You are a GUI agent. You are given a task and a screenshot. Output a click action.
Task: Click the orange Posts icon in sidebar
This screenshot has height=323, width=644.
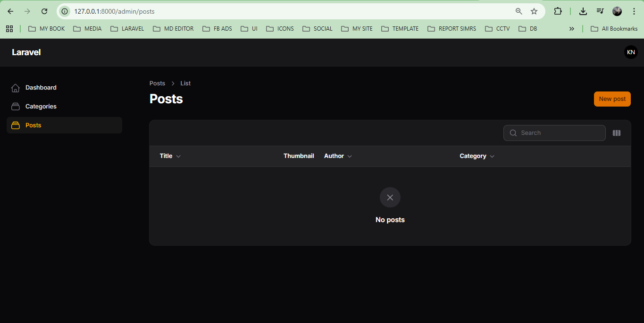(x=16, y=125)
